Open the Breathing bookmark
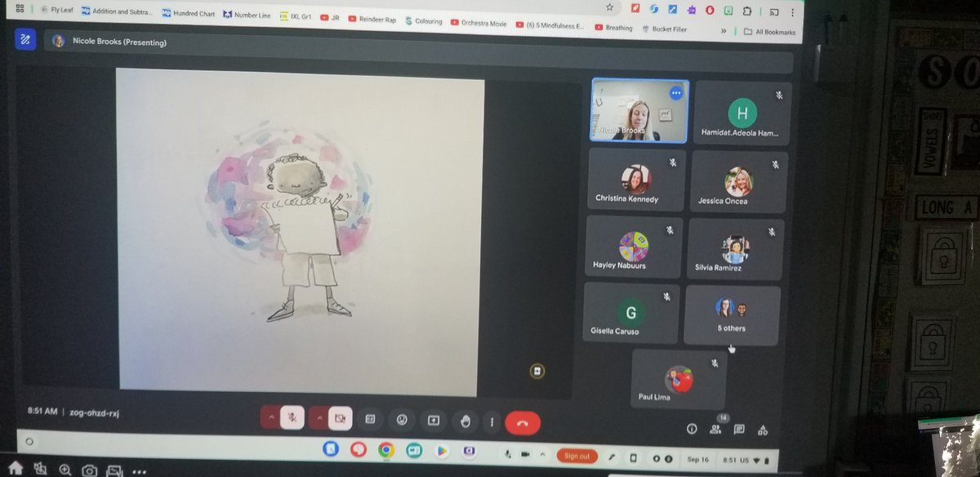The width and height of the screenshot is (980, 477). pos(613,27)
